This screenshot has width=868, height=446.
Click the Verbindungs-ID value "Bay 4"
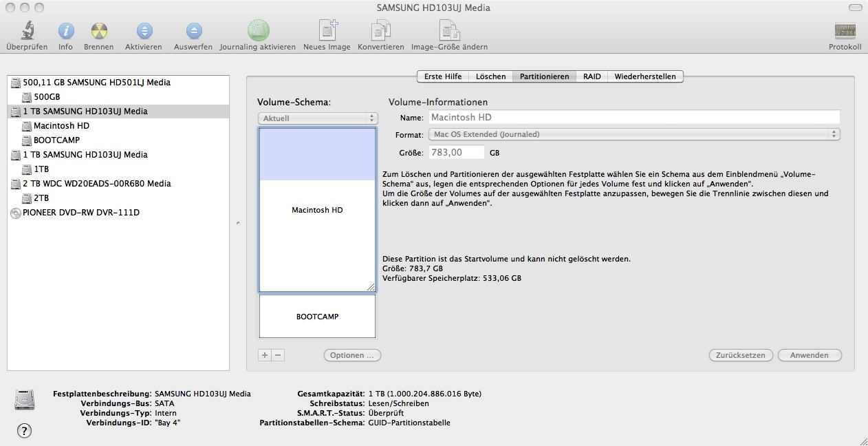[x=167, y=423]
